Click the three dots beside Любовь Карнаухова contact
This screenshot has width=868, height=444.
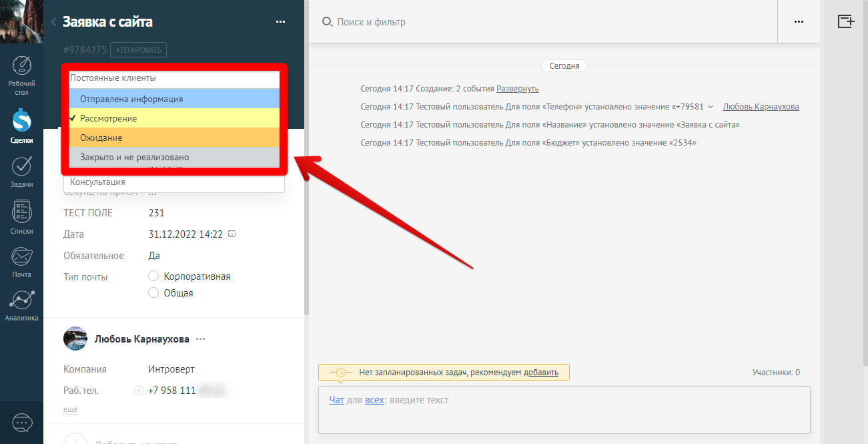pyautogui.click(x=200, y=339)
